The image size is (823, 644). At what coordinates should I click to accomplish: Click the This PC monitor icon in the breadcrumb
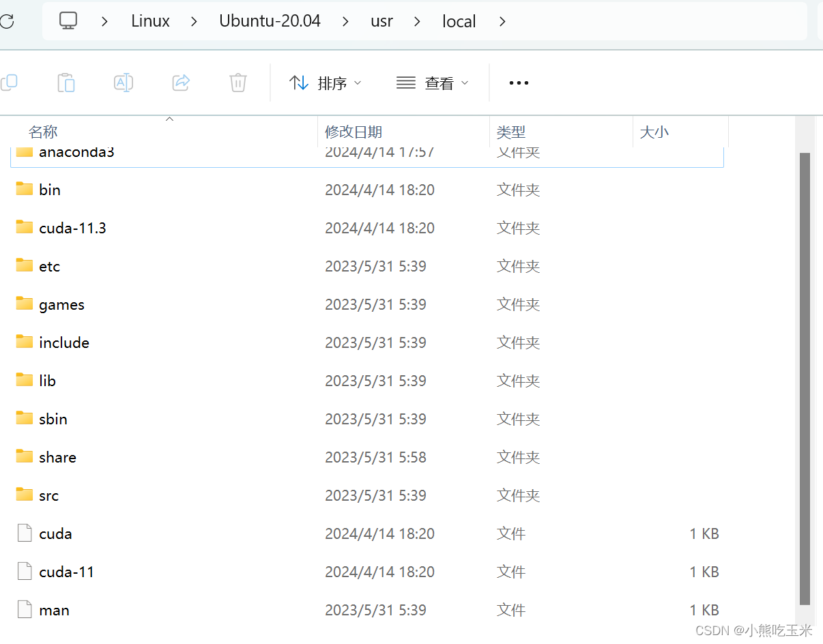(68, 21)
